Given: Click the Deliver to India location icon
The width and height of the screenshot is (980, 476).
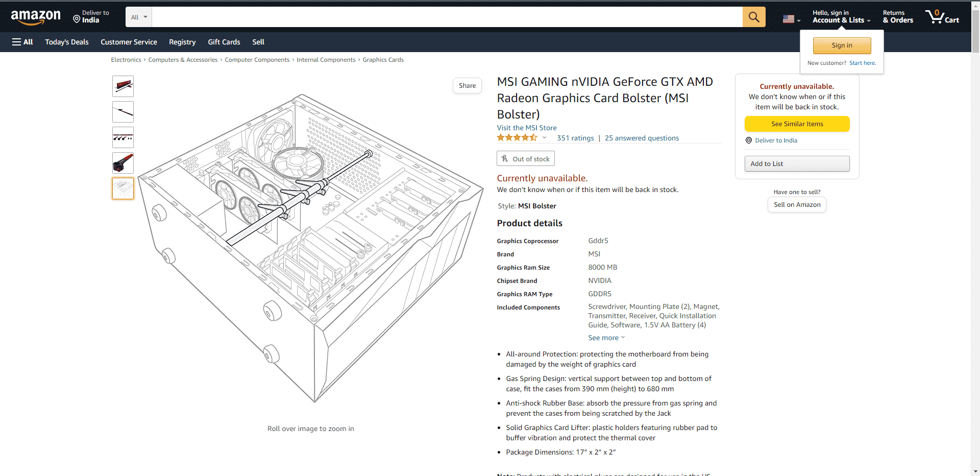Looking at the screenshot, I should [77, 19].
